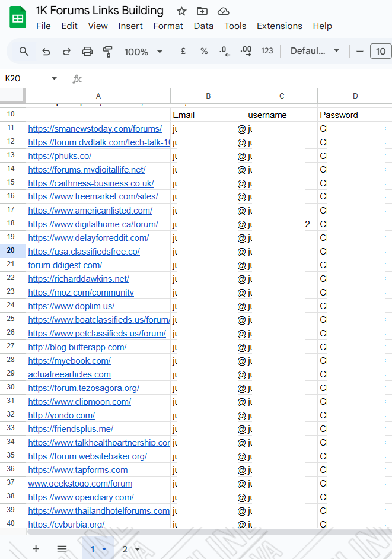Open the File menu

[43, 26]
